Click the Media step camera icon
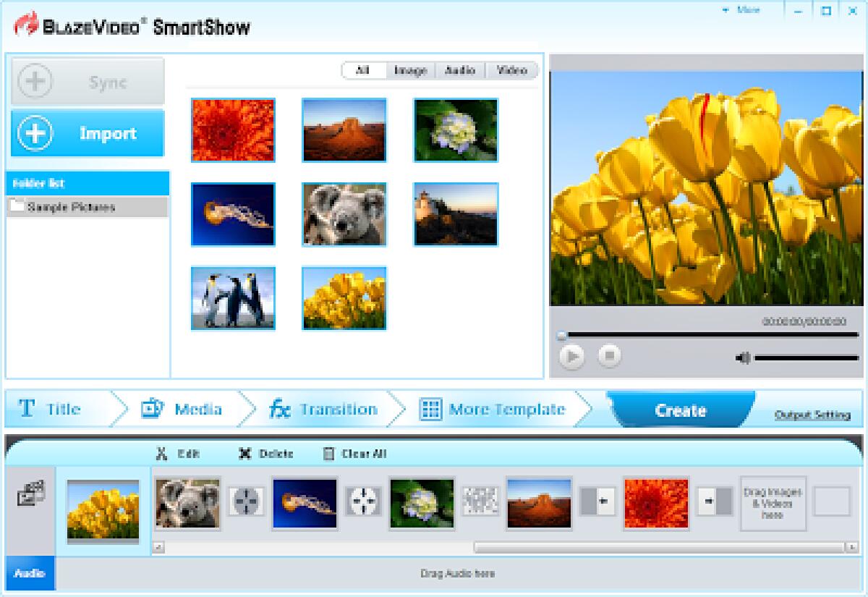 click(156, 408)
